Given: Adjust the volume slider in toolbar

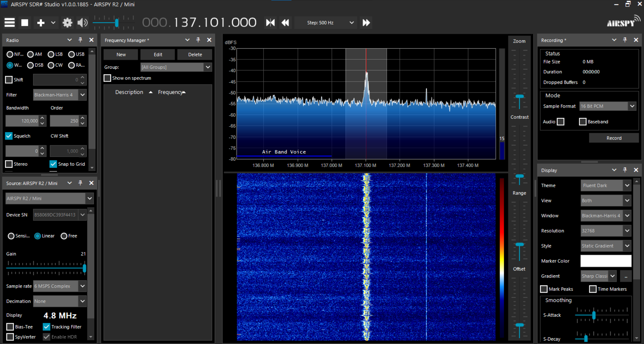Looking at the screenshot, I should coord(116,22).
